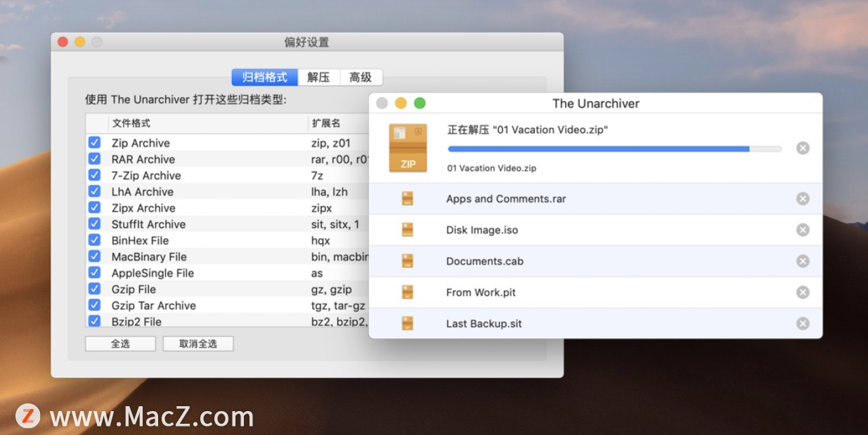Uncheck the Bzip2 File checkbox
Image resolution: width=868 pixels, height=435 pixels.
pyautogui.click(x=94, y=321)
